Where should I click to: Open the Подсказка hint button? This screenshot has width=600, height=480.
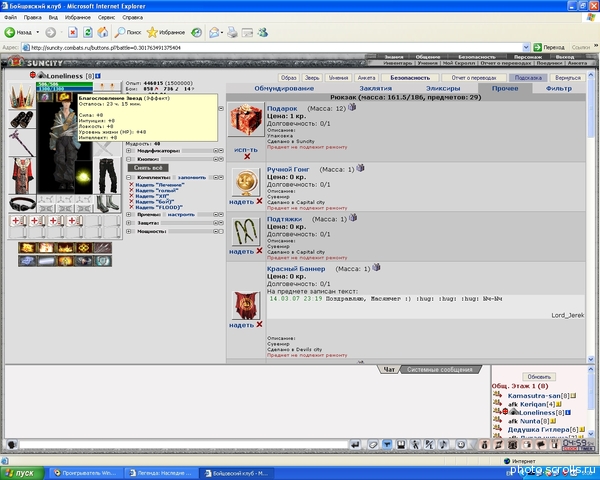click(528, 78)
